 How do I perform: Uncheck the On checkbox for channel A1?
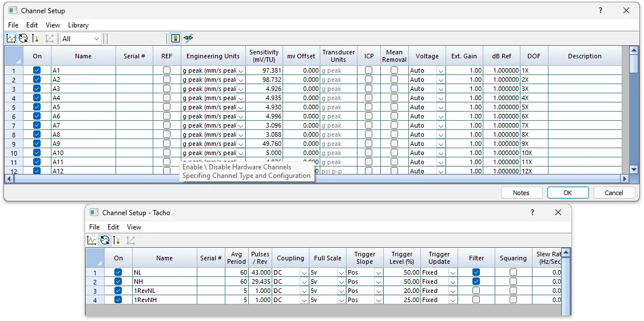(37, 70)
